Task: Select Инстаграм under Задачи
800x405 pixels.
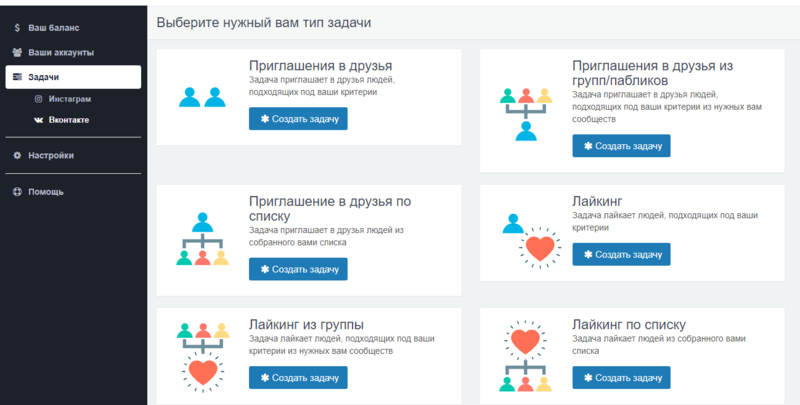Action: [x=69, y=99]
